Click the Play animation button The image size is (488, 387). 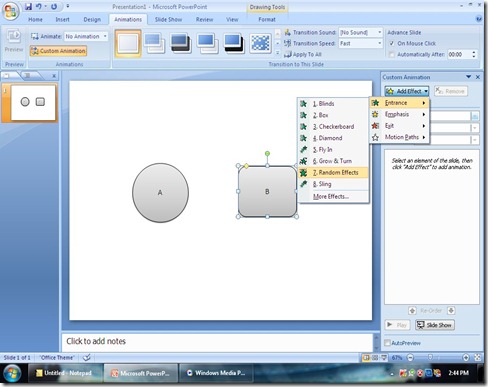[397, 325]
